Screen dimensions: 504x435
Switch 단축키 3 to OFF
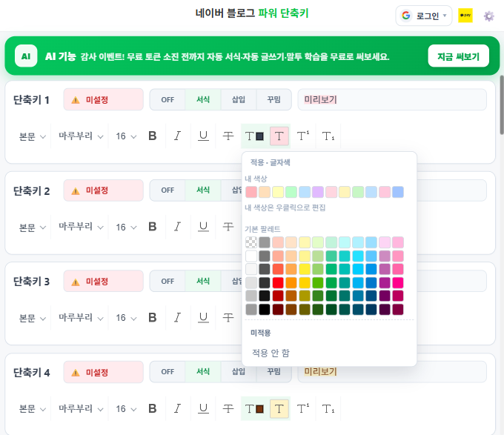(x=168, y=281)
